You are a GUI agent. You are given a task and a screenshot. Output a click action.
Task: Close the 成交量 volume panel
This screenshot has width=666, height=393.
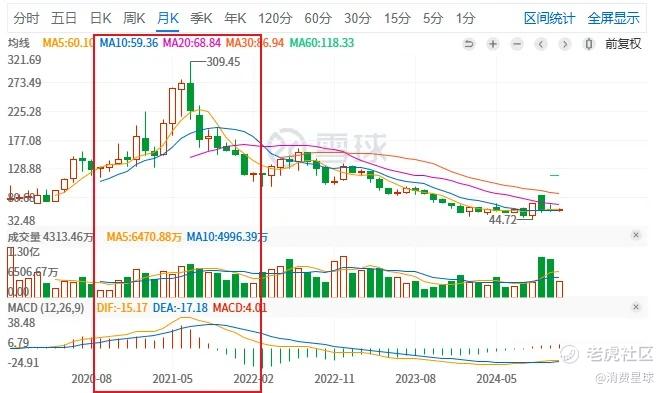click(x=636, y=235)
